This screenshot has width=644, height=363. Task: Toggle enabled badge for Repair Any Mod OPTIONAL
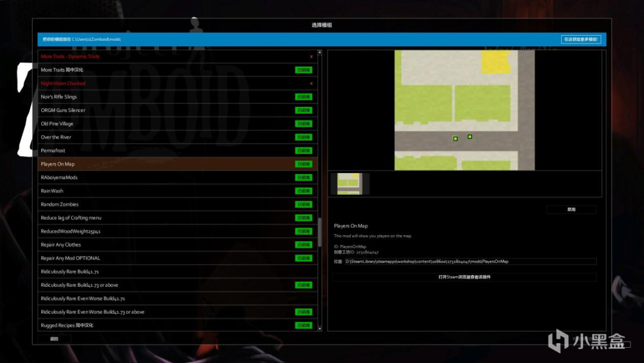click(x=303, y=258)
